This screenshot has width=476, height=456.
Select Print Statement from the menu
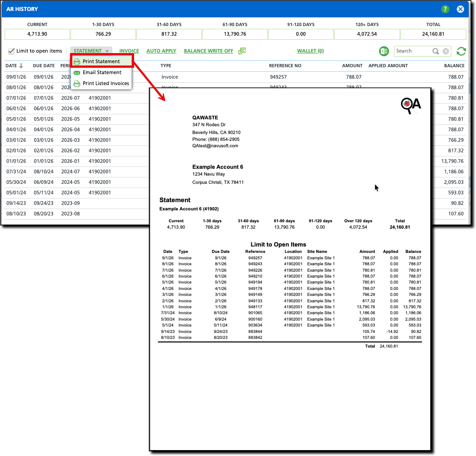(x=102, y=61)
